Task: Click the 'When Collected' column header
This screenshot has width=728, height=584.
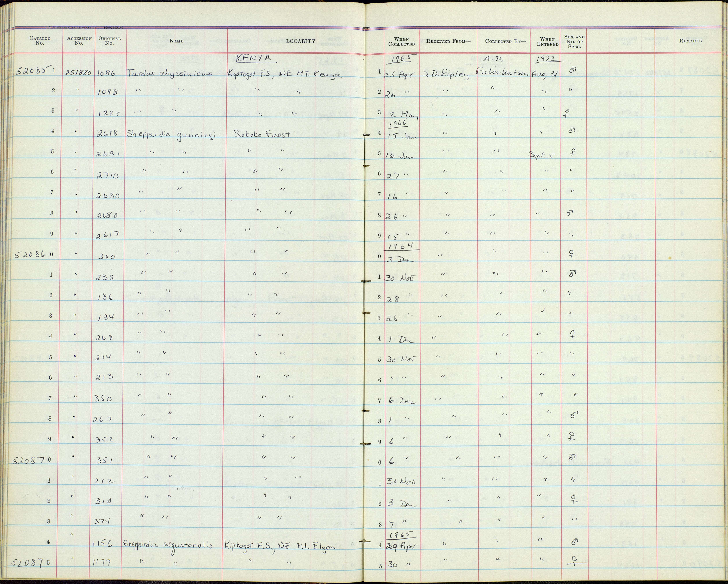Action: click(x=401, y=42)
